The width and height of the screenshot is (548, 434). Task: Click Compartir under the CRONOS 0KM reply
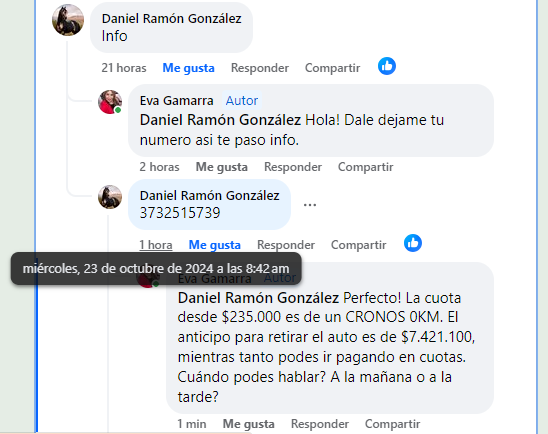tap(392, 424)
